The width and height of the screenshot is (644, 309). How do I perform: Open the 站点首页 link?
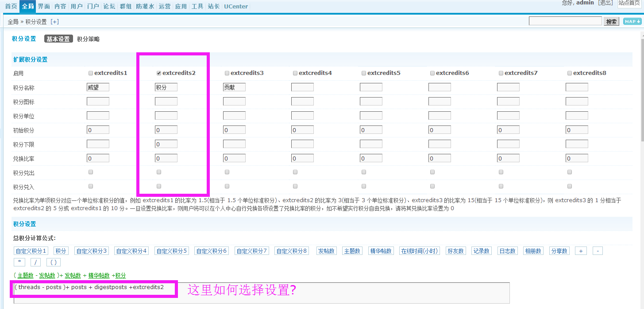(x=629, y=3)
